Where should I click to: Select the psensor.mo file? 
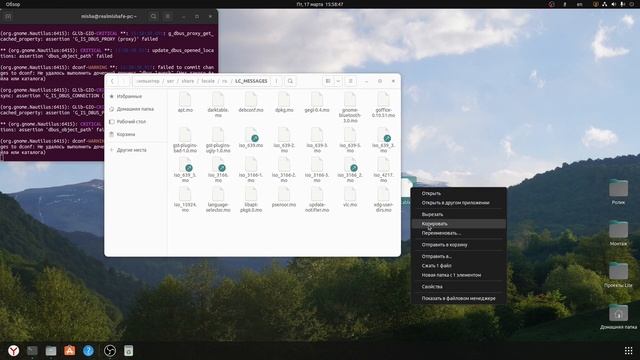[x=284, y=197]
